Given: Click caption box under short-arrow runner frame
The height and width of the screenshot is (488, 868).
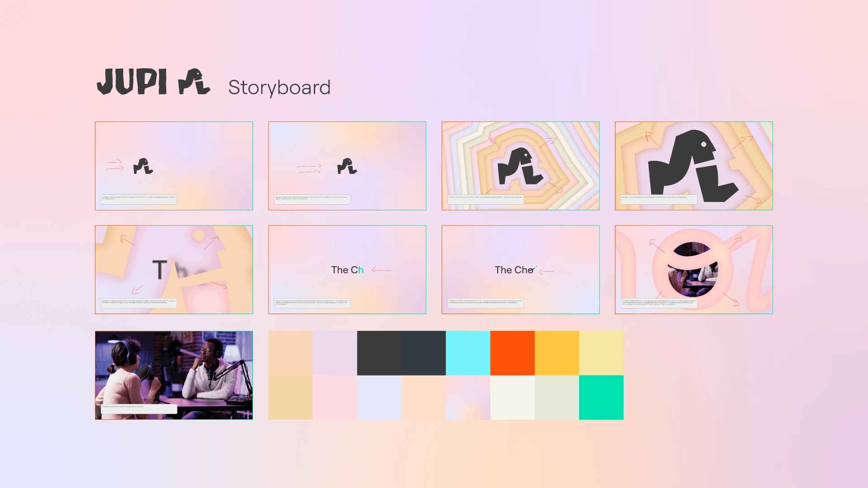Looking at the screenshot, I should tap(139, 199).
